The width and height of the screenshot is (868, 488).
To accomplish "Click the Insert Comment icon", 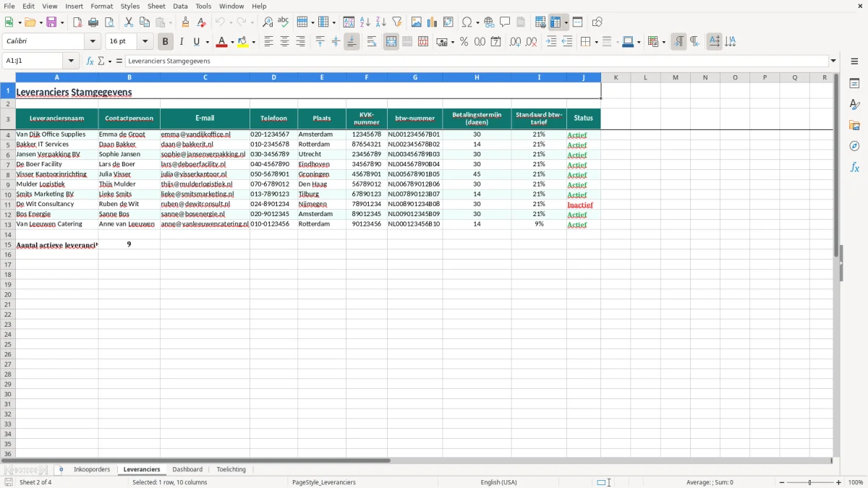I will [505, 22].
